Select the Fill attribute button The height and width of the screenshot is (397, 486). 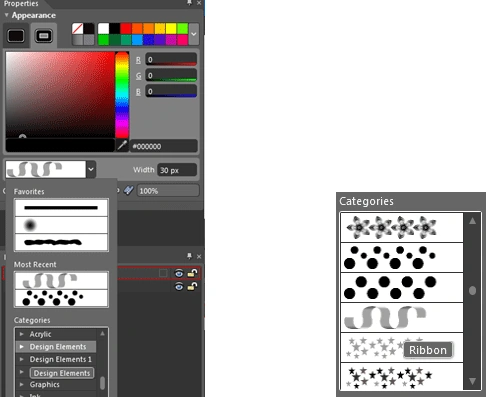16,36
